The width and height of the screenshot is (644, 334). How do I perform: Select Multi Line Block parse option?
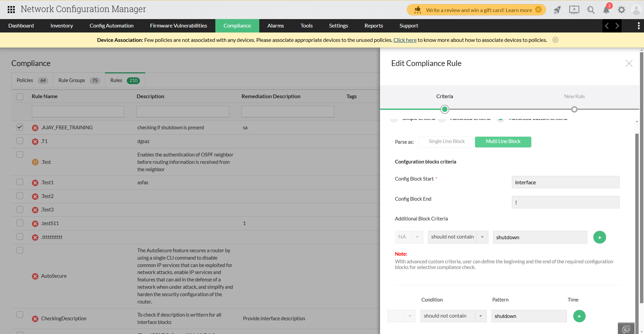(x=503, y=142)
